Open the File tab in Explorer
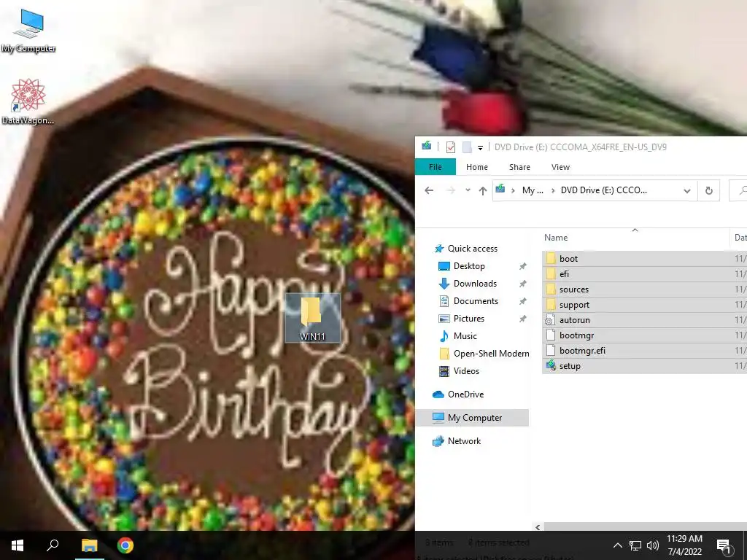 pyautogui.click(x=435, y=167)
